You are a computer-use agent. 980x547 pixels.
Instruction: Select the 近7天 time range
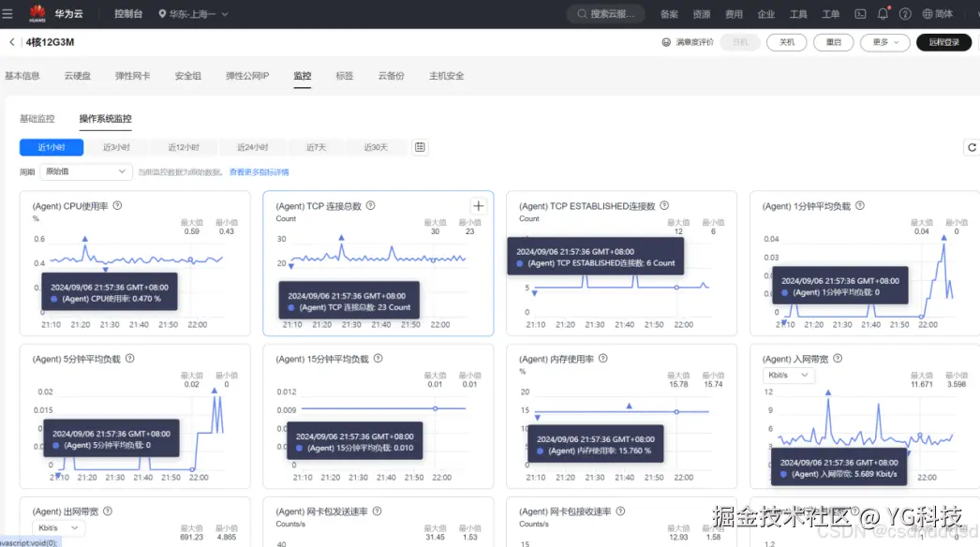[317, 148]
